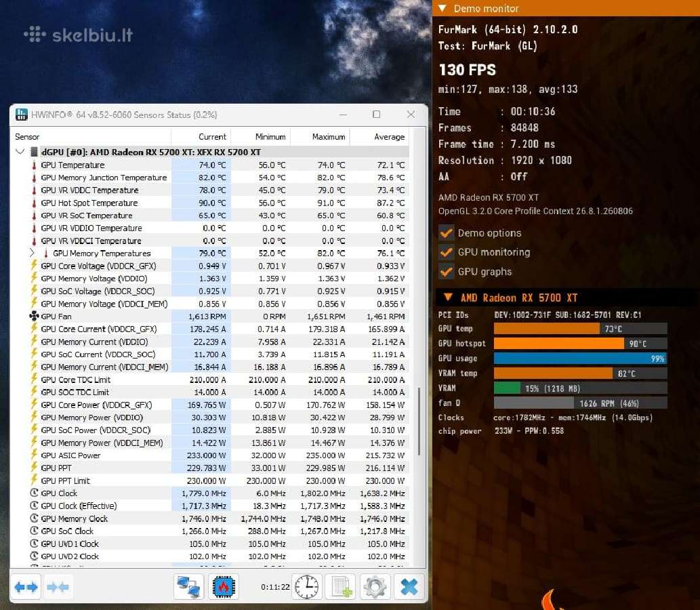Click the HWiNFO application icon in title bar

pyautogui.click(x=21, y=115)
